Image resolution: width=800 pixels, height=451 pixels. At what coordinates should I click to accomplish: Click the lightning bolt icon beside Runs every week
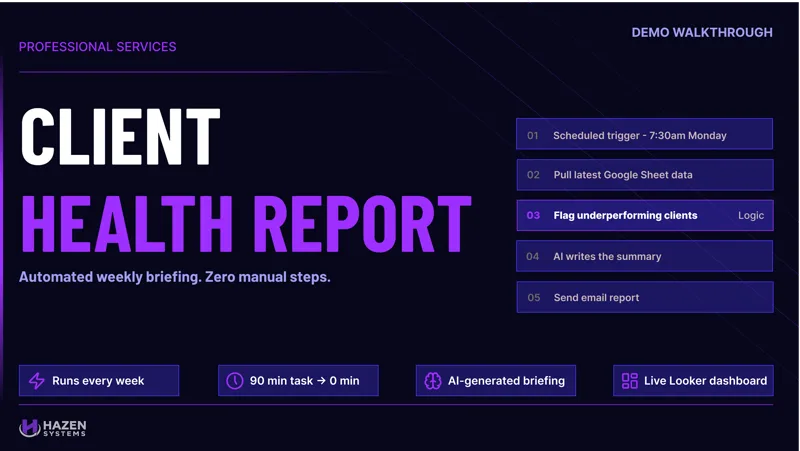coord(37,381)
